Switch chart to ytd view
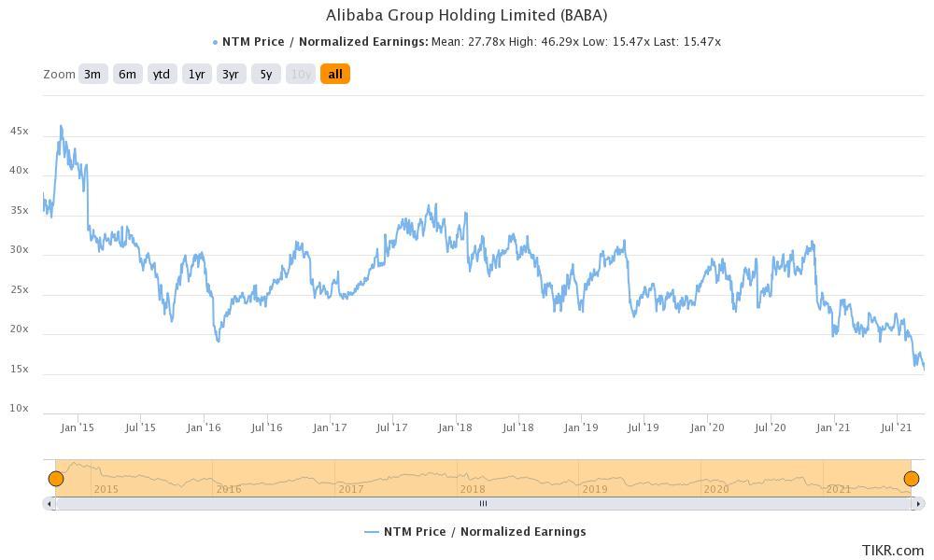The width and height of the screenshot is (934, 560). pos(161,74)
